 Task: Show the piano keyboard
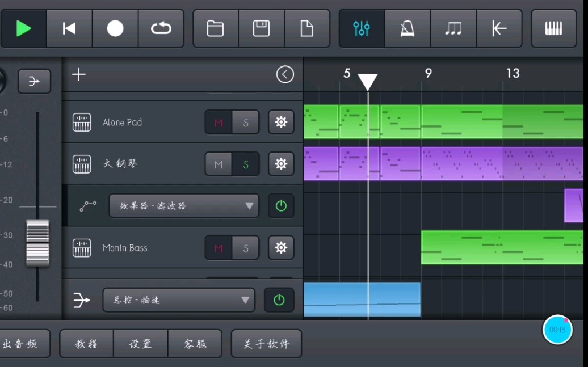pos(554,28)
